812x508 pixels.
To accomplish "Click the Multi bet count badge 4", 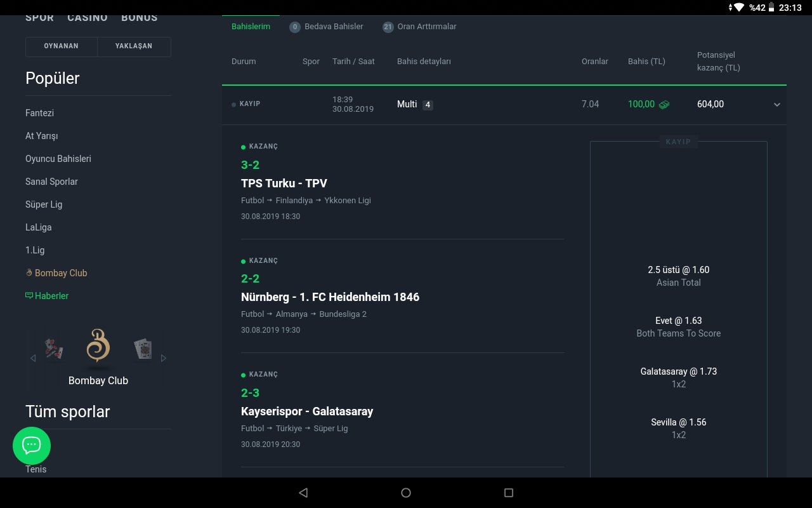I will 428,105.
